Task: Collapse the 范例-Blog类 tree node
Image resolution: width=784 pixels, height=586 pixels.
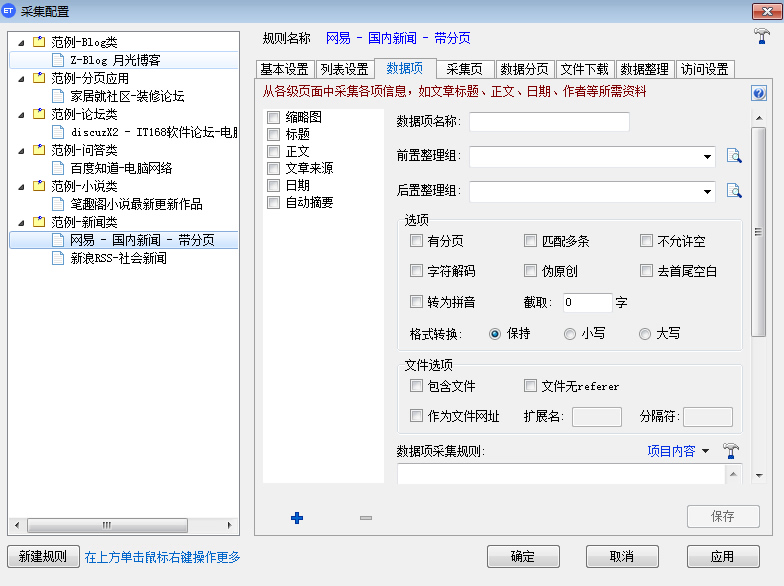Action: point(21,43)
